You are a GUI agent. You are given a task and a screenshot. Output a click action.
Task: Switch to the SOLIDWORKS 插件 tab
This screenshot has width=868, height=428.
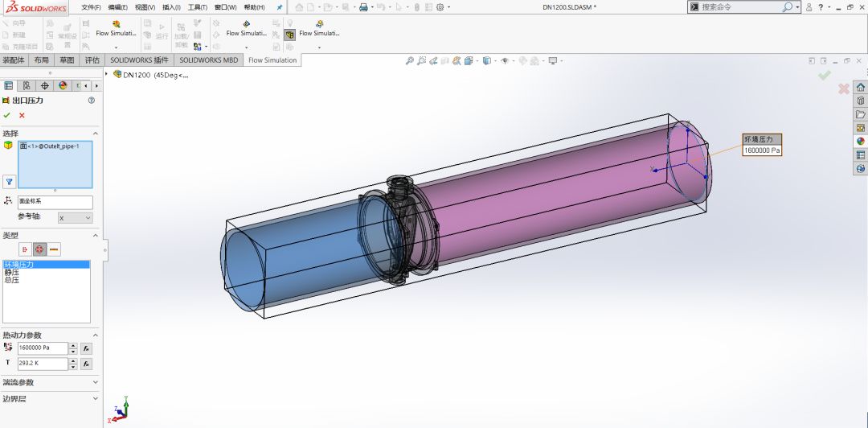coord(139,60)
